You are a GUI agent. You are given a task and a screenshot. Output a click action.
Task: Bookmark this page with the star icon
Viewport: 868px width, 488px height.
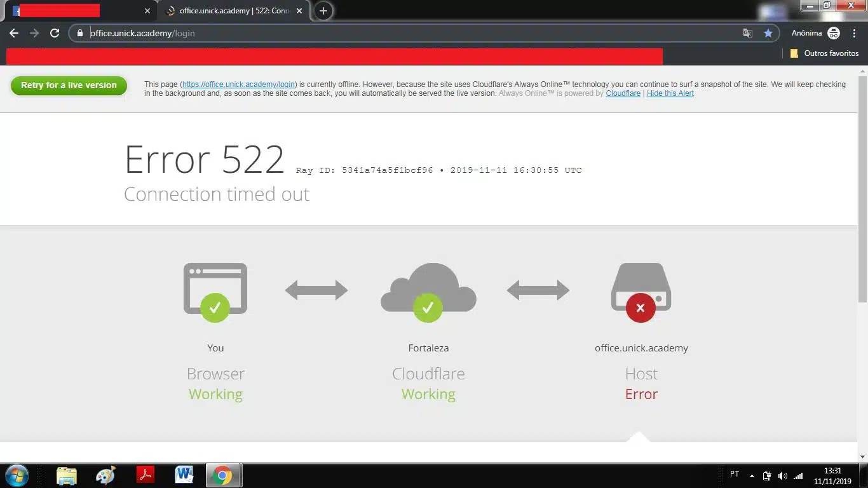(768, 33)
